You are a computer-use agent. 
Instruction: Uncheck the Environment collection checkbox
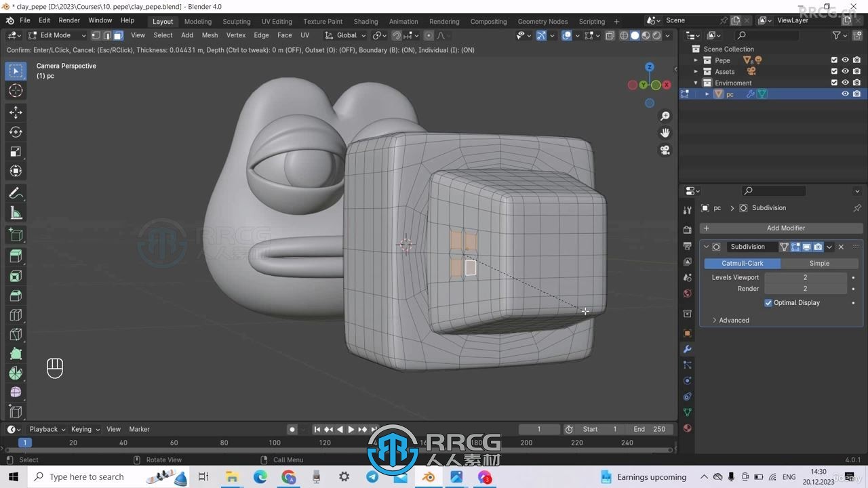click(834, 83)
